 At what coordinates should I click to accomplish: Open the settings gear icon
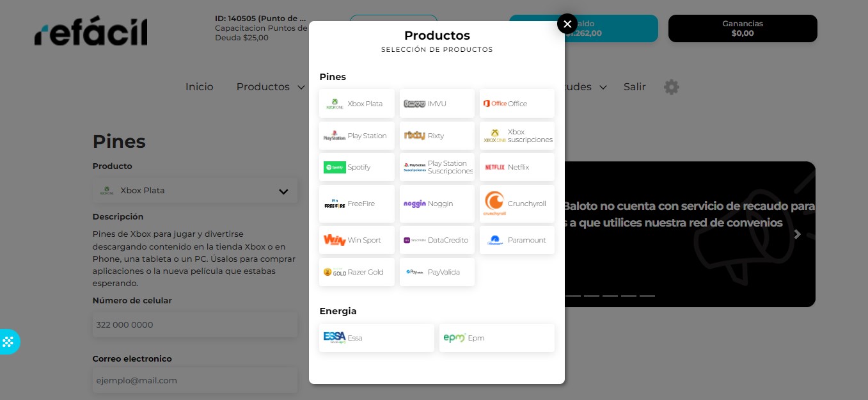point(671,87)
